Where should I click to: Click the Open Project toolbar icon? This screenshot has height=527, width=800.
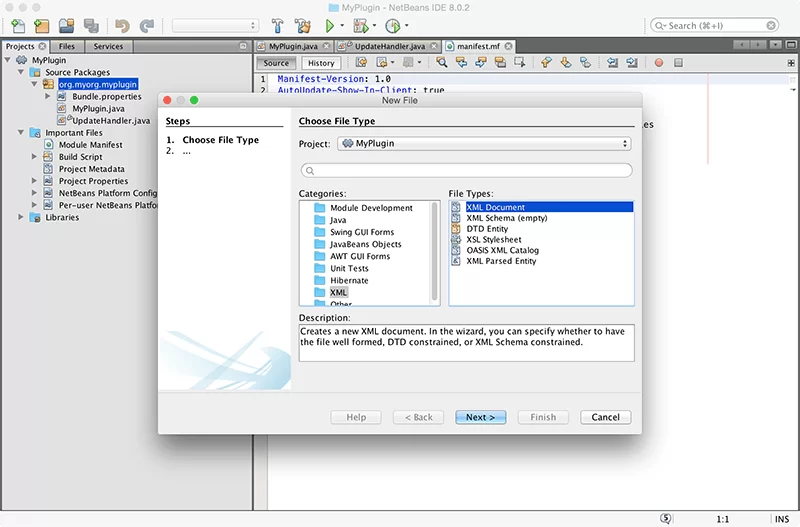coord(66,26)
